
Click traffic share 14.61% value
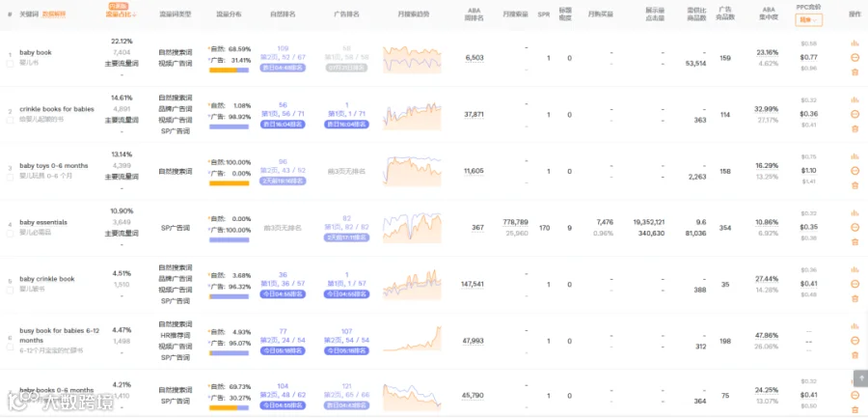coord(122,98)
